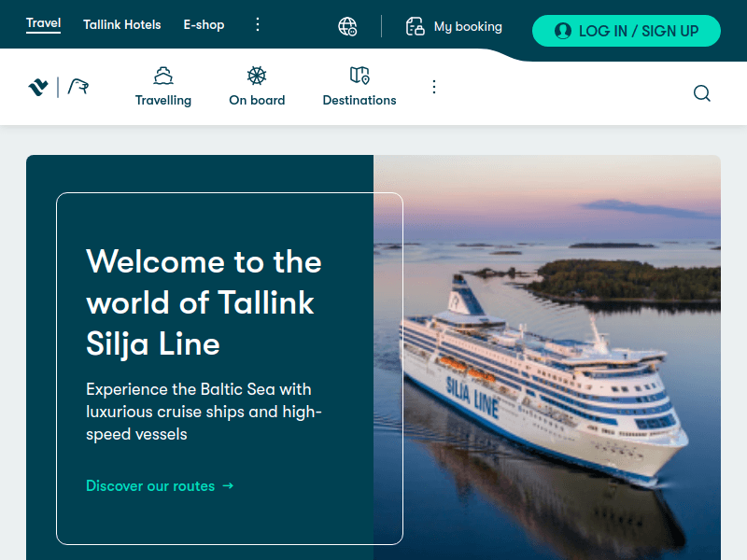
Task: Switch to the Travel tab
Action: coord(43,23)
